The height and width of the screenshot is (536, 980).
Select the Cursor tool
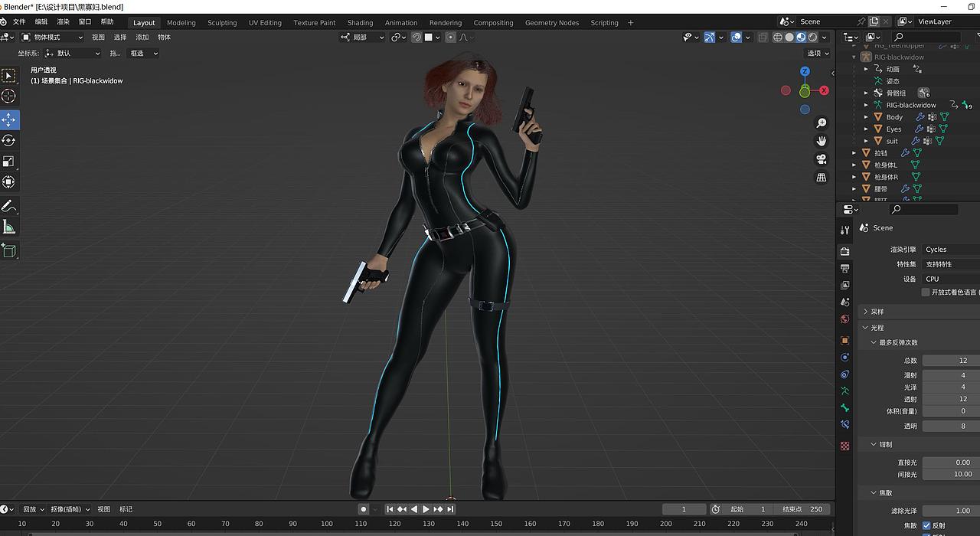point(8,96)
